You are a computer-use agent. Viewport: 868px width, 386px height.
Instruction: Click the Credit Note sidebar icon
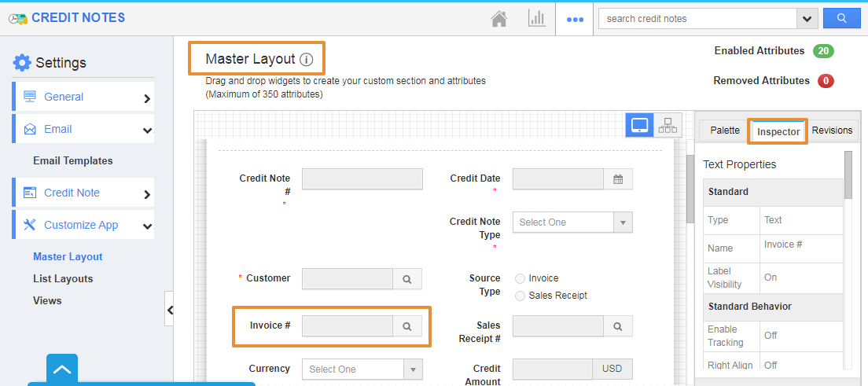[29, 193]
